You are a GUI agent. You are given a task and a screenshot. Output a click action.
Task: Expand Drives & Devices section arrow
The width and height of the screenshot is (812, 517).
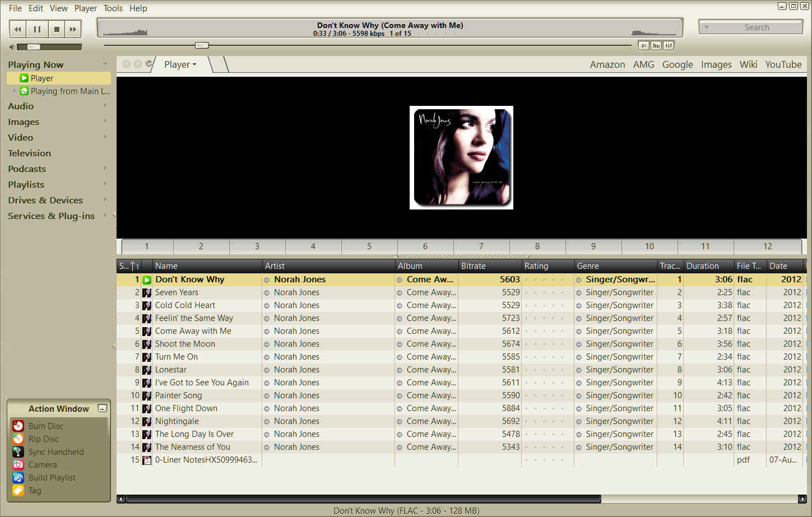(x=105, y=199)
